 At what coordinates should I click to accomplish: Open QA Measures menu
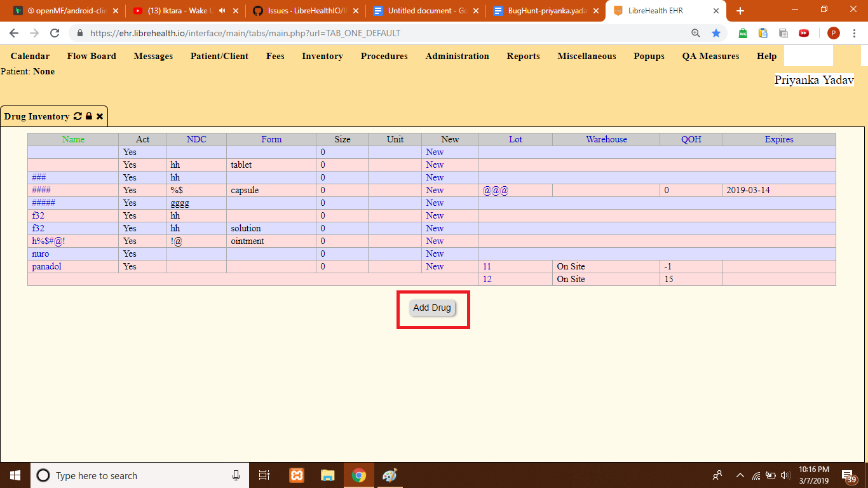point(710,56)
